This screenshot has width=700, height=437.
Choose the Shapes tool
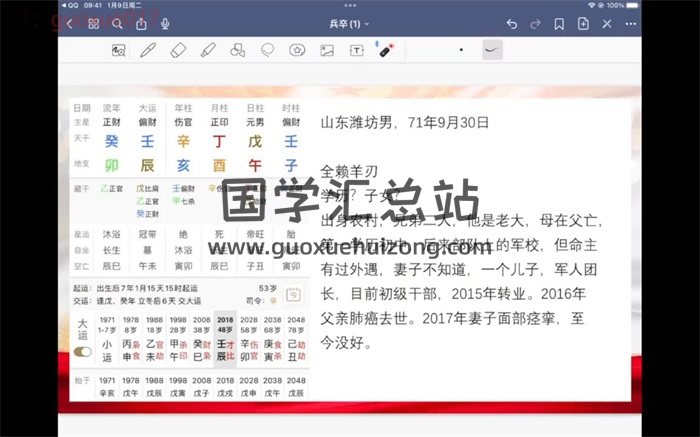pyautogui.click(x=238, y=49)
